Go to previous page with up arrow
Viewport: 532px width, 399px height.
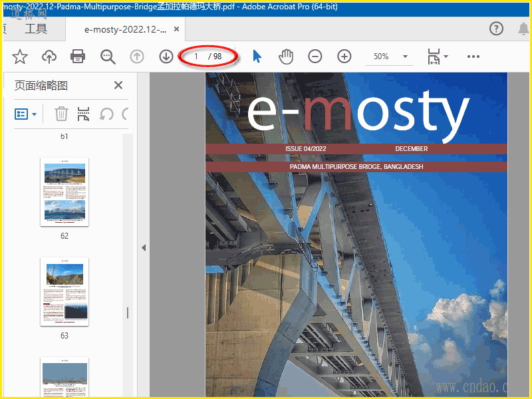[x=137, y=57]
